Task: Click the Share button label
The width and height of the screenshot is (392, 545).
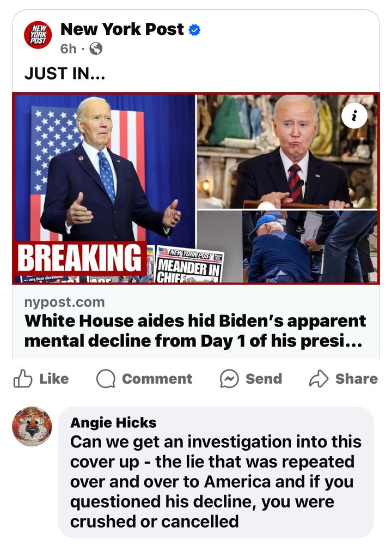Action: pos(357,379)
